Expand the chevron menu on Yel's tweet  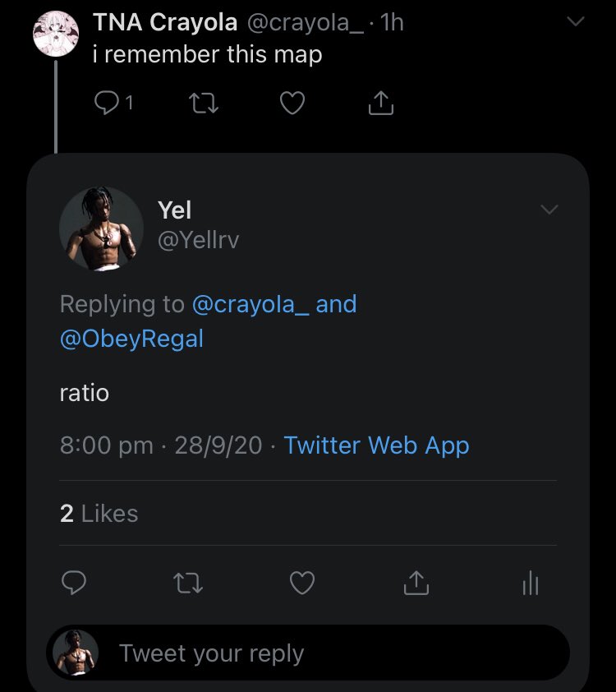549,210
